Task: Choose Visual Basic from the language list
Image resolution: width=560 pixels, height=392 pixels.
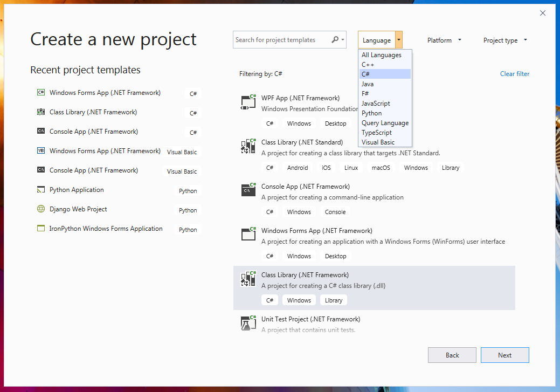Action: pos(385,142)
